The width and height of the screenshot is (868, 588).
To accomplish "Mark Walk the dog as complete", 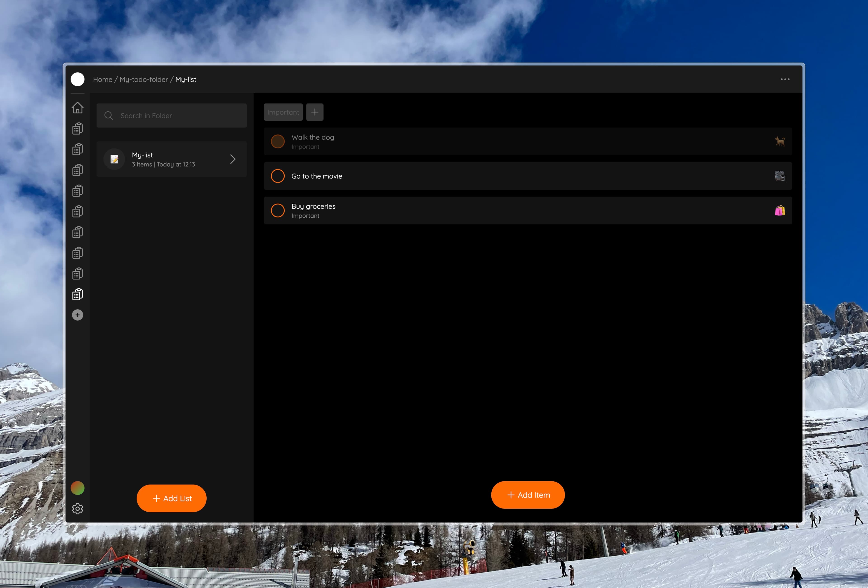I will coord(278,141).
